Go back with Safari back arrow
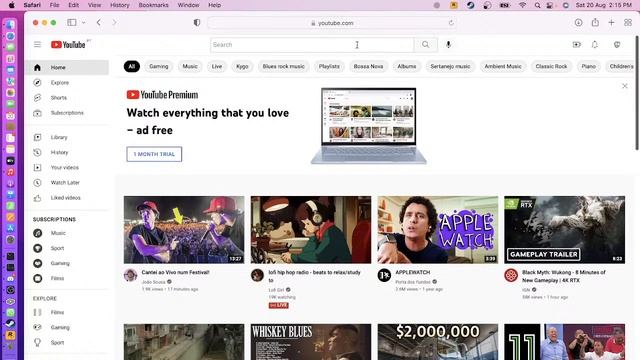 click(x=99, y=22)
